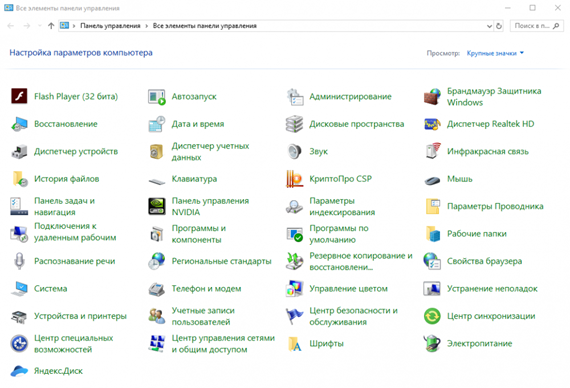570x388 pixels.
Task: Click Резервное копирование и восстановление link
Action: pos(361,261)
